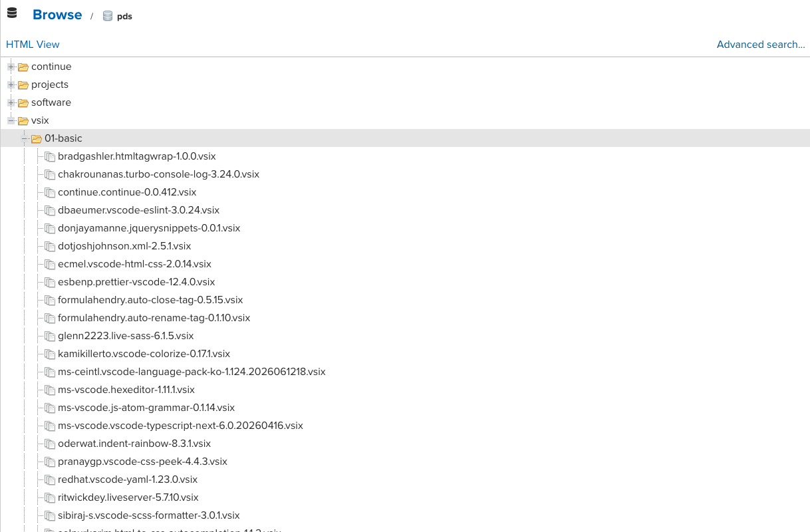Select pranaygp.vscode-css-peek-4.4.3.vsix
Viewport: 810px width, 532px height.
[x=142, y=462]
